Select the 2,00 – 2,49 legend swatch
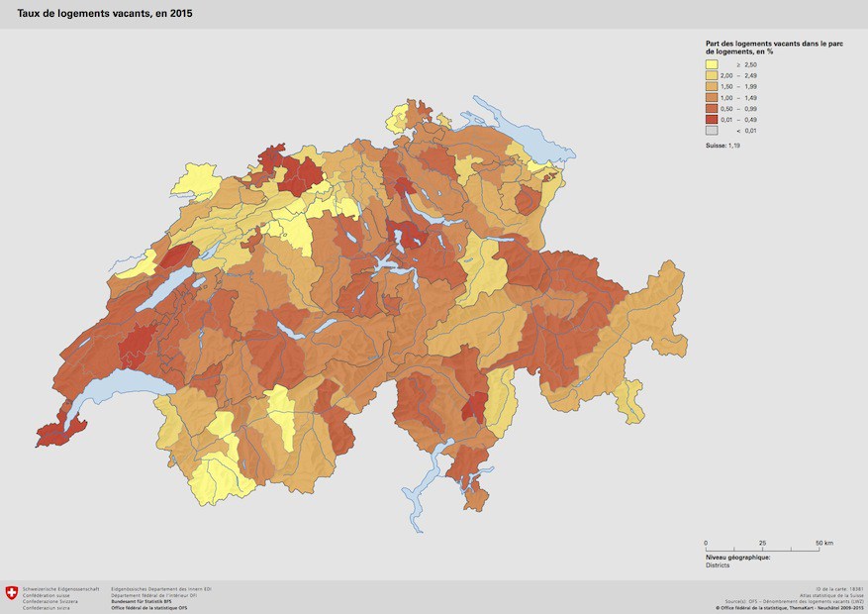Image resolution: width=868 pixels, height=614 pixels. click(x=712, y=75)
